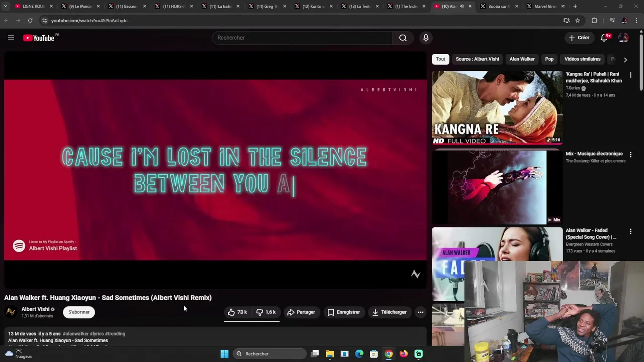Click the main video player
The width and height of the screenshot is (644, 362).
pos(215,170)
